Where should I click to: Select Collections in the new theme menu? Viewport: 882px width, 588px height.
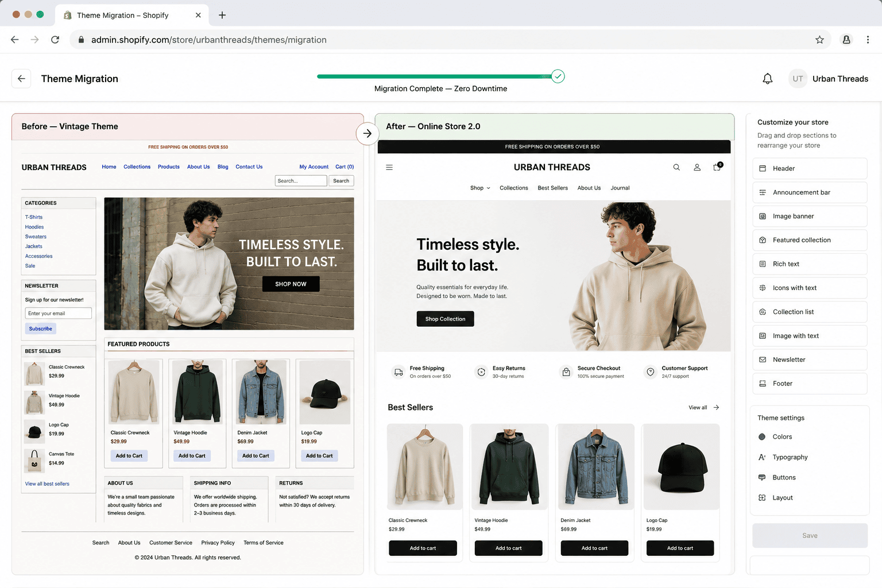[514, 188]
